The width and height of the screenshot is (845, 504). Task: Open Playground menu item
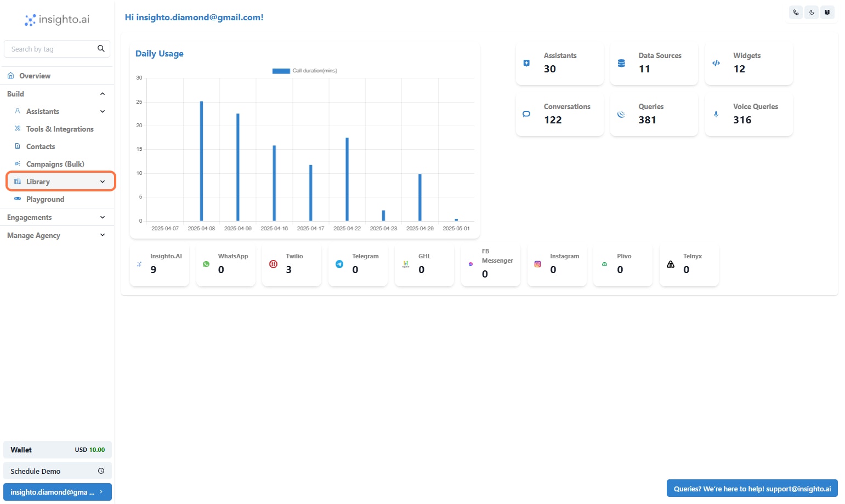pyautogui.click(x=45, y=199)
